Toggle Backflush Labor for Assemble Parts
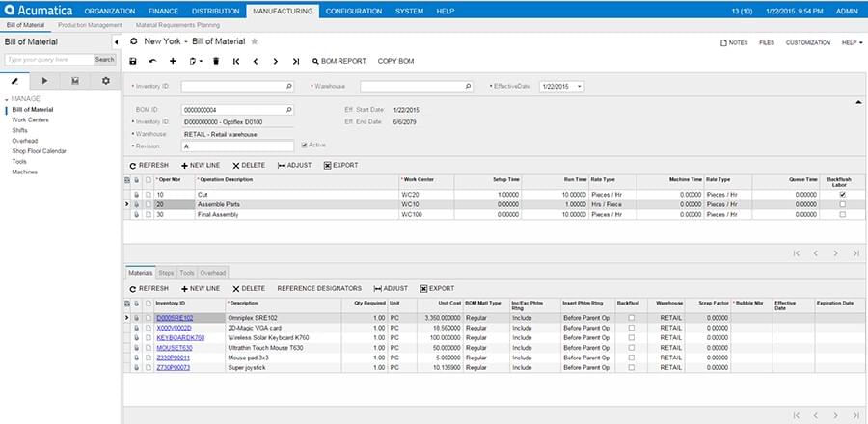Image resolution: width=868 pixels, height=424 pixels. point(843,204)
